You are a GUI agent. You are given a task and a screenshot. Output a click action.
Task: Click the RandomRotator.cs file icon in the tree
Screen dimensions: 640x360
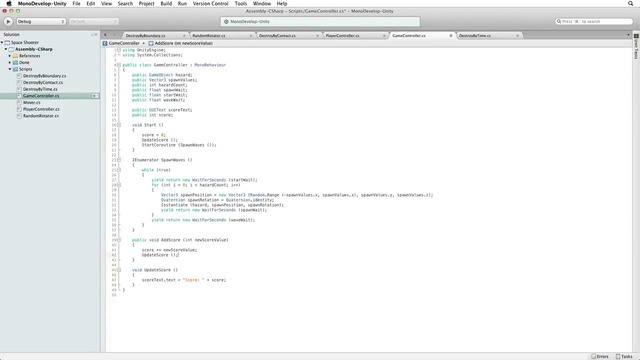click(19, 116)
